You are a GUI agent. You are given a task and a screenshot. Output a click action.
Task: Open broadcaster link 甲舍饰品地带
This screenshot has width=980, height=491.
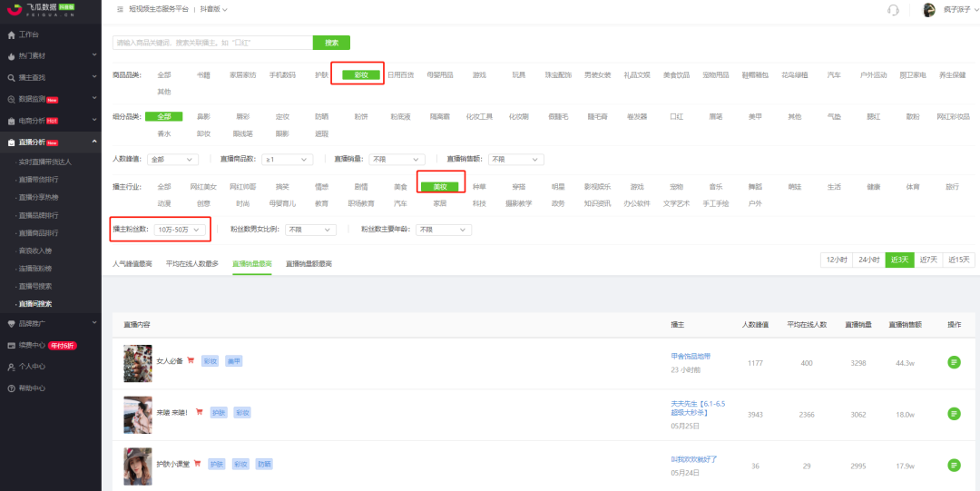point(691,356)
